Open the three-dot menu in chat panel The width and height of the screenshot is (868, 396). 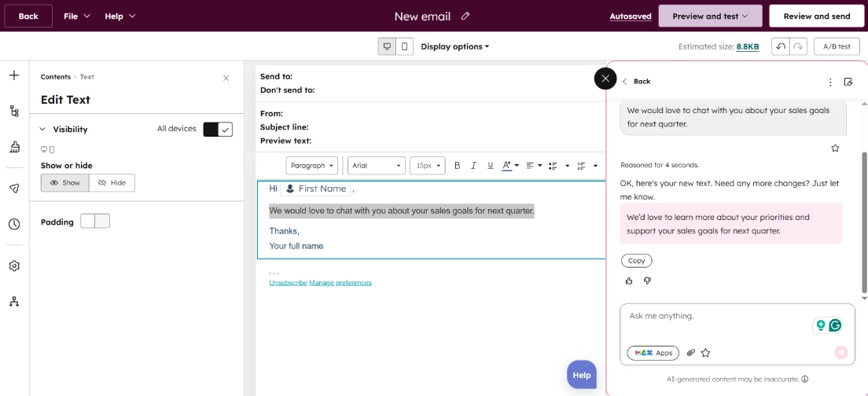829,82
